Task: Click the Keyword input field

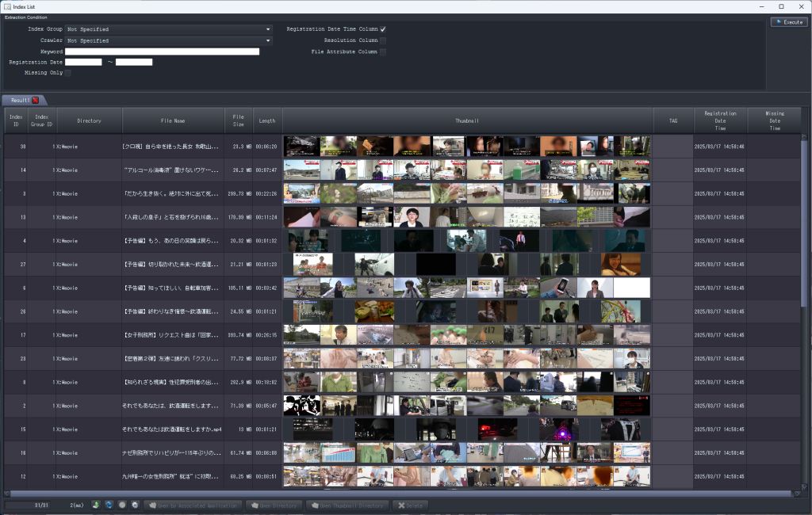Action: [x=162, y=51]
